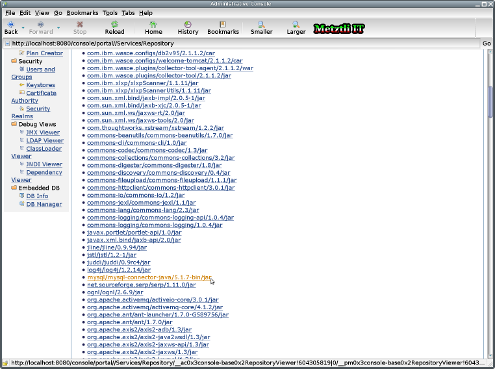The height and width of the screenshot is (369, 495).
Task: Open the File menu
Action: [x=10, y=13]
